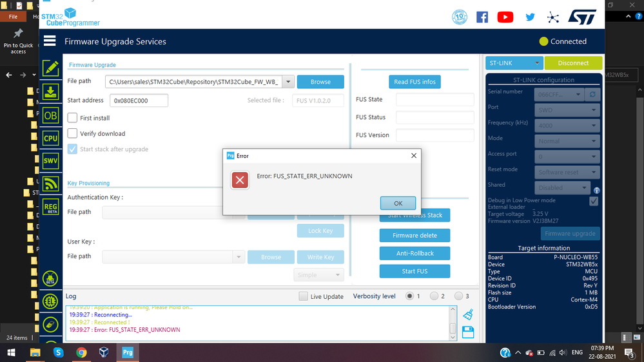Open Memory & File editing pencil icon
The image size is (644, 362).
pos(50,68)
